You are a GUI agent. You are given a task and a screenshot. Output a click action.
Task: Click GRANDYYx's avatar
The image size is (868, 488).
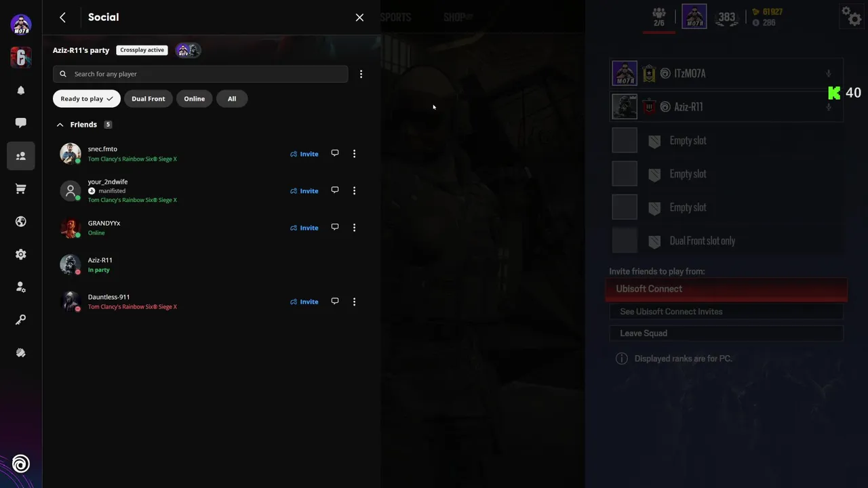pyautogui.click(x=71, y=228)
